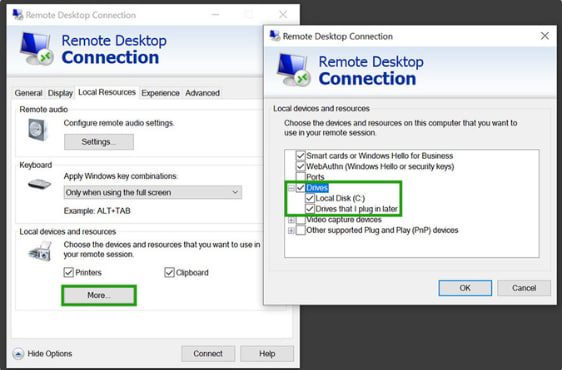Click the keyboard icon in Keyboard section
The width and height of the screenshot is (562, 370).
[x=39, y=184]
